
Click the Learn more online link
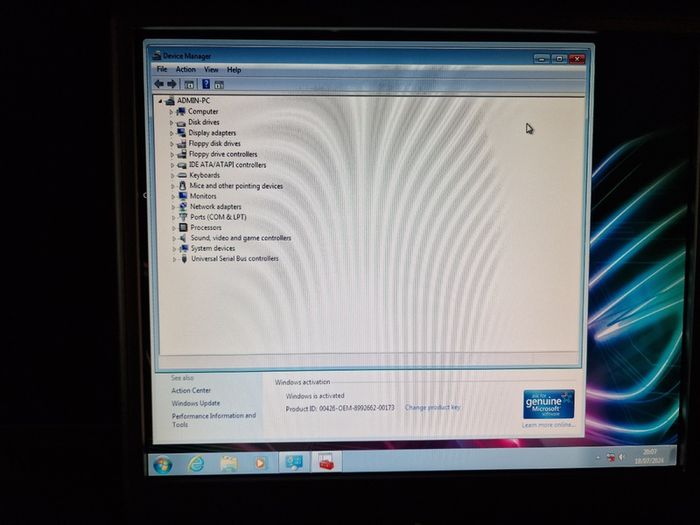tap(548, 425)
